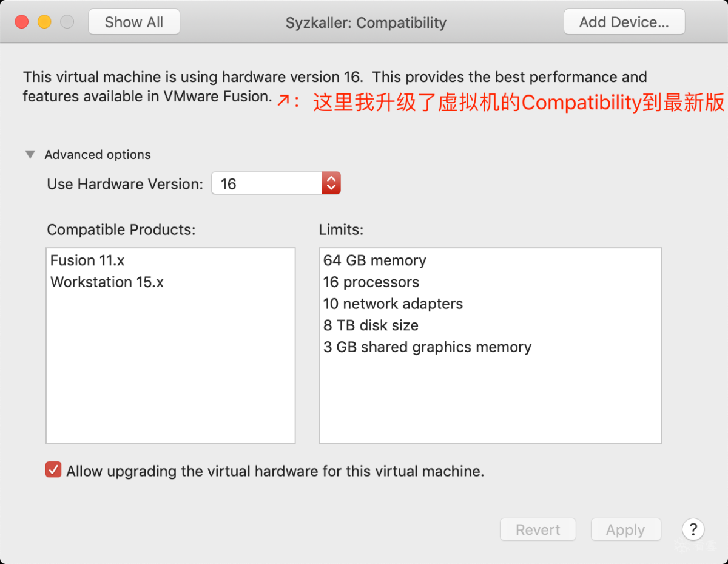The image size is (728, 564).
Task: Select the 10 network adapters entry
Action: pyautogui.click(x=393, y=304)
